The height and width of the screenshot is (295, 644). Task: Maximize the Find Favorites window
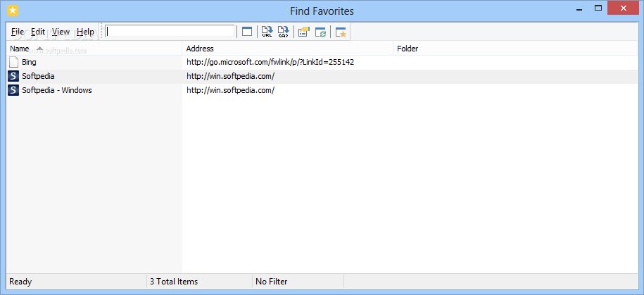[x=598, y=8]
